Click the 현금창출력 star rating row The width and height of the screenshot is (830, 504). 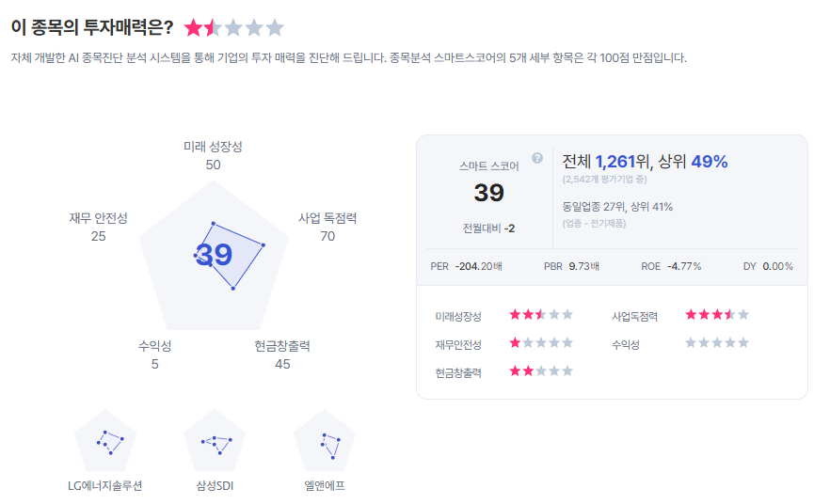(541, 371)
